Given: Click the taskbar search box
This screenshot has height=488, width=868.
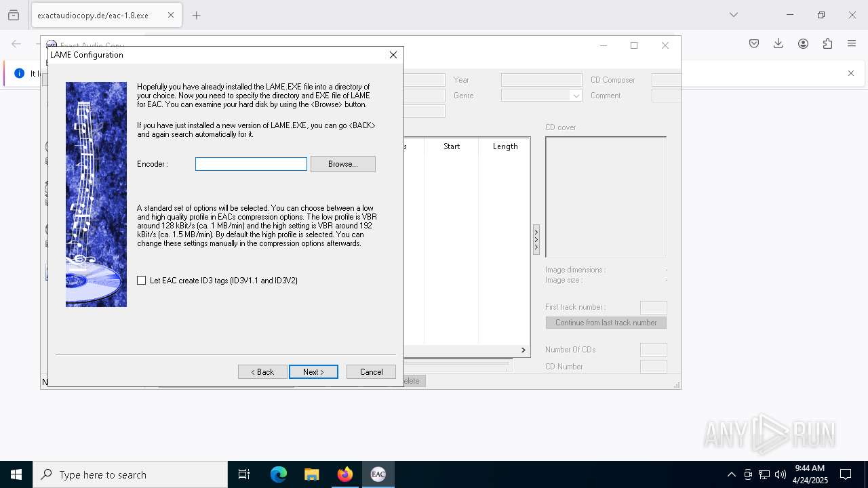Looking at the screenshot, I should (x=130, y=474).
